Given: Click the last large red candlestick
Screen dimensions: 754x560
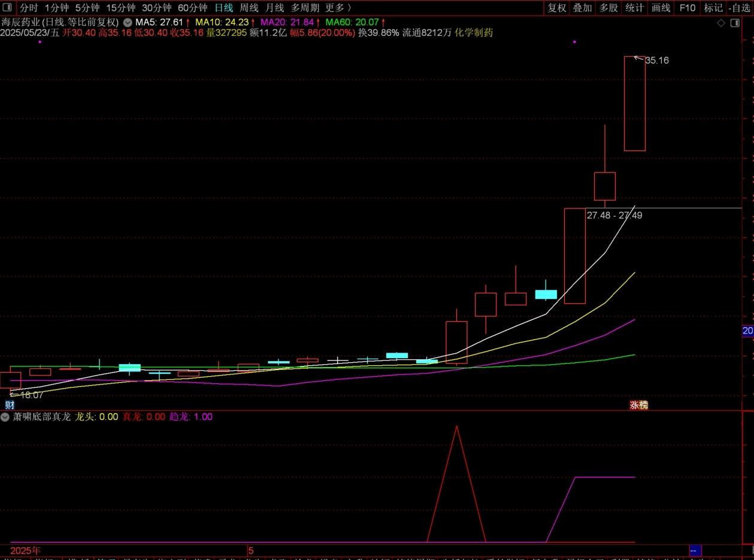Looking at the screenshot, I should click(x=635, y=103).
